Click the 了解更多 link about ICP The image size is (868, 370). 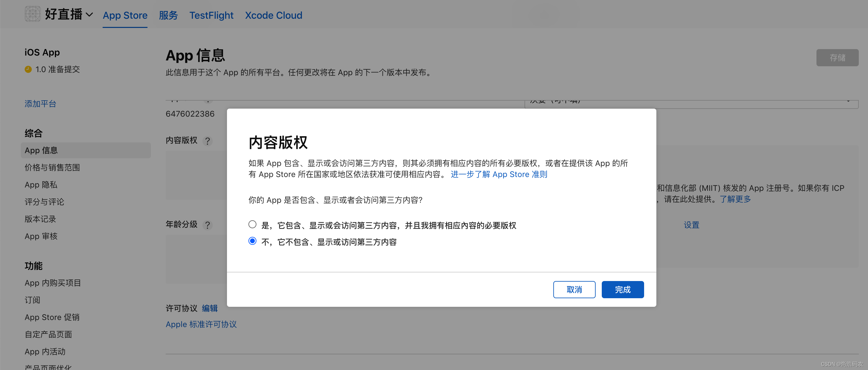coord(735,199)
